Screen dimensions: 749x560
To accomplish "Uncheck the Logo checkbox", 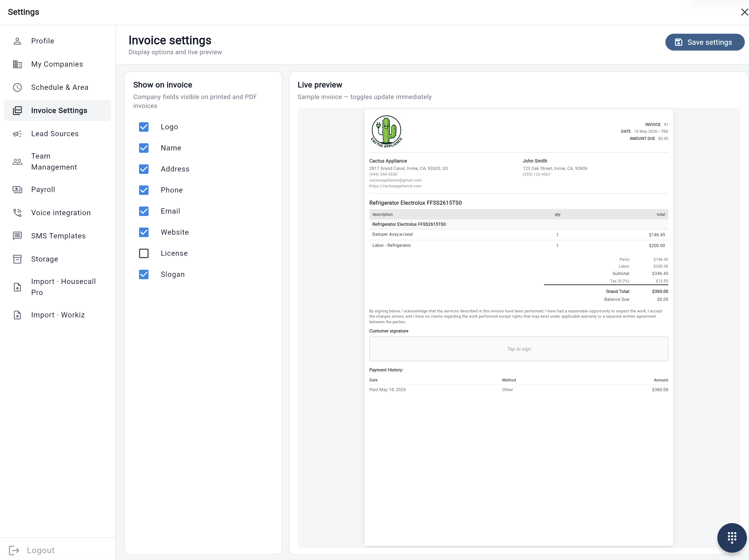I will click(x=144, y=127).
